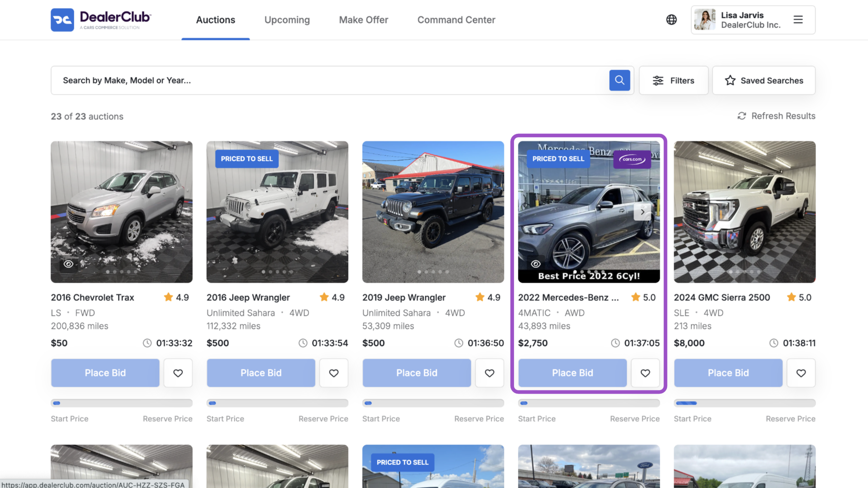Click Lisa Jarvis profile avatar
This screenshot has height=488, width=868.
[705, 20]
